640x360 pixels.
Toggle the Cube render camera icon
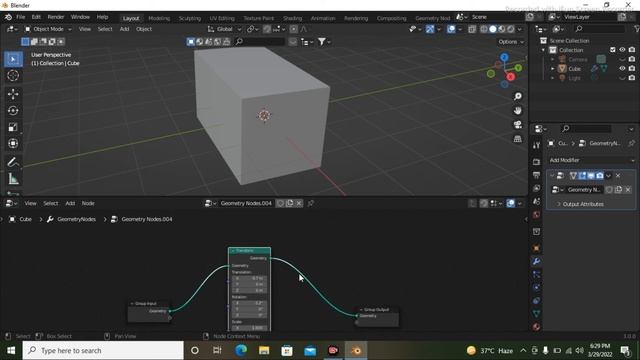click(632, 69)
